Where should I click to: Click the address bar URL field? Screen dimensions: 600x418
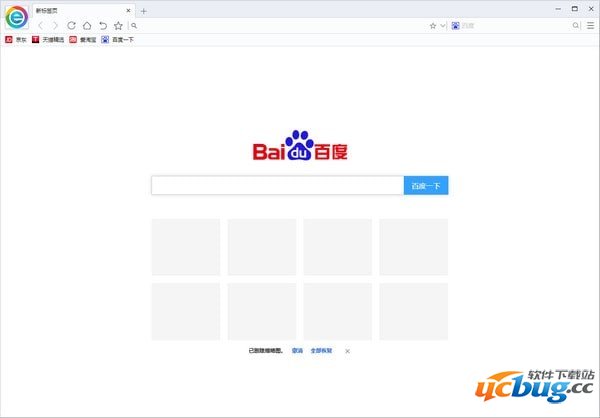(282, 26)
